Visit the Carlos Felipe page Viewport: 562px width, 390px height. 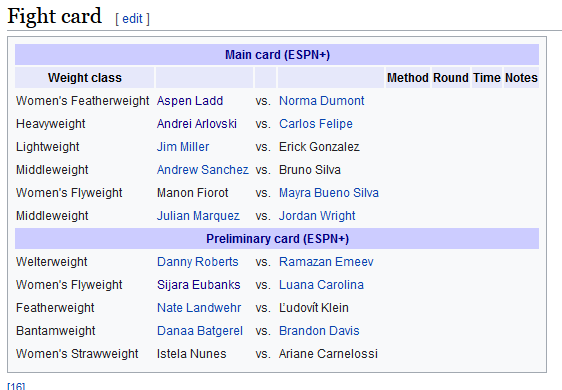pos(315,124)
